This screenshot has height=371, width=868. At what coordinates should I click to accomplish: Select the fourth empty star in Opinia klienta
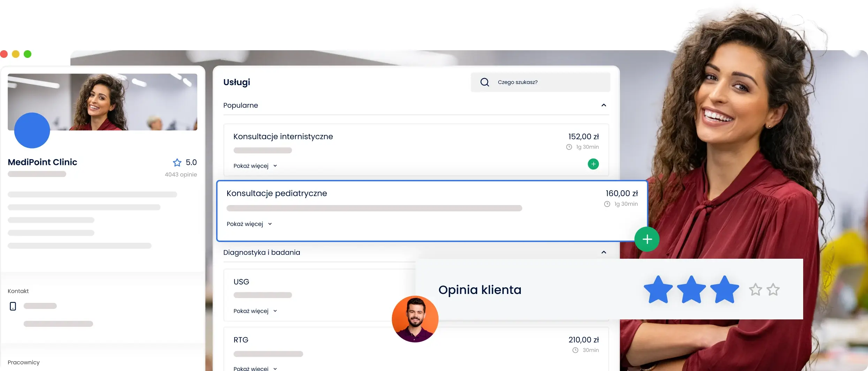(x=755, y=290)
